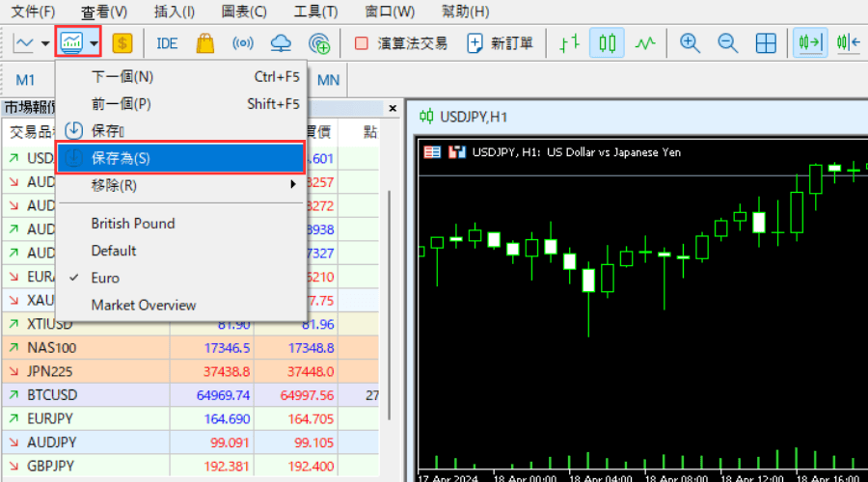This screenshot has width=868, height=482.
Task: Toggle chart auto scroll
Action: point(810,43)
